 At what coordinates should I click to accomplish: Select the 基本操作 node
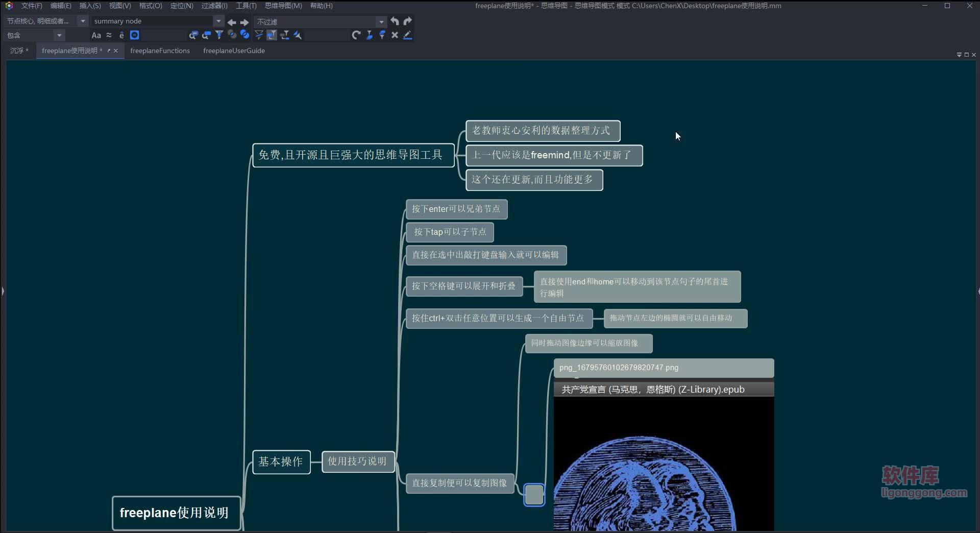pyautogui.click(x=281, y=462)
